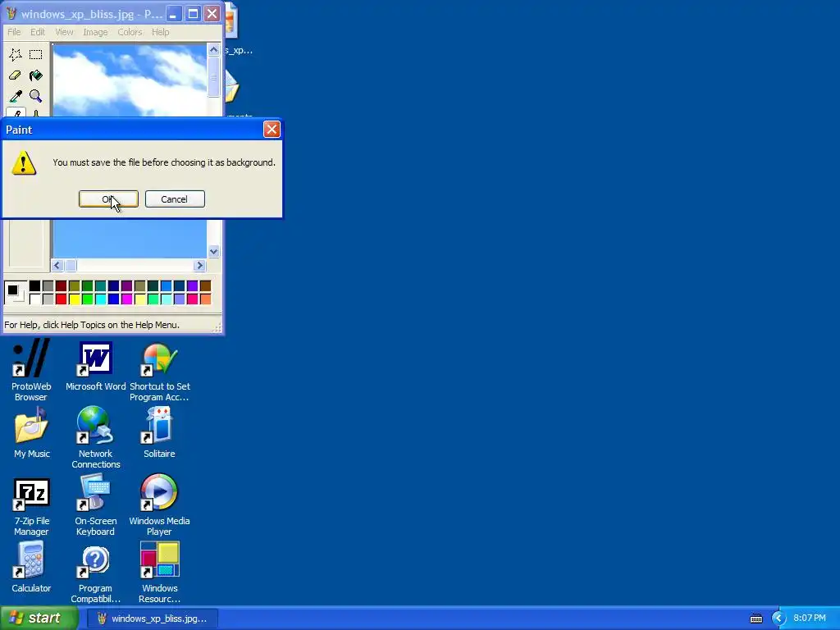Launch the On-Screen Keyboard shortcut

(95, 505)
